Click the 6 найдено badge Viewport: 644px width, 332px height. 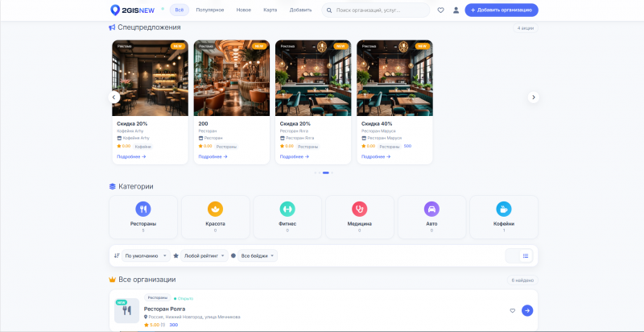(x=522, y=280)
